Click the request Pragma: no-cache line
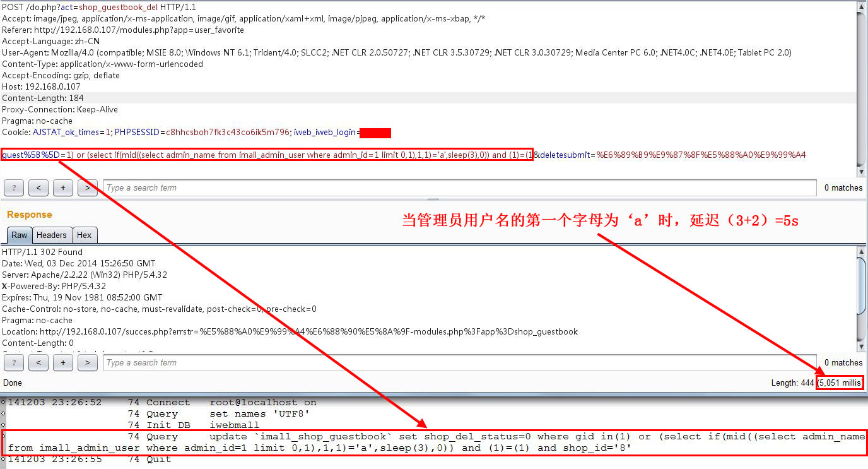868x469 pixels. coord(37,121)
